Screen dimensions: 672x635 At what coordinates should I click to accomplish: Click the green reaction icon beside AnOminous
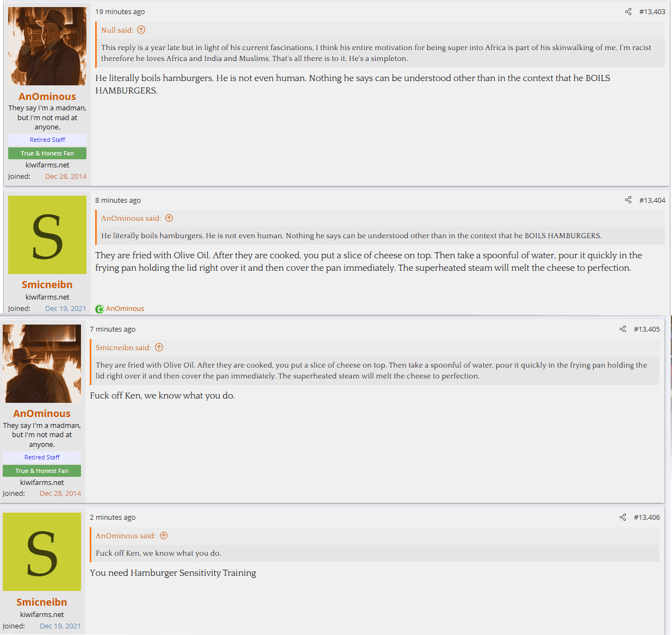(x=99, y=309)
